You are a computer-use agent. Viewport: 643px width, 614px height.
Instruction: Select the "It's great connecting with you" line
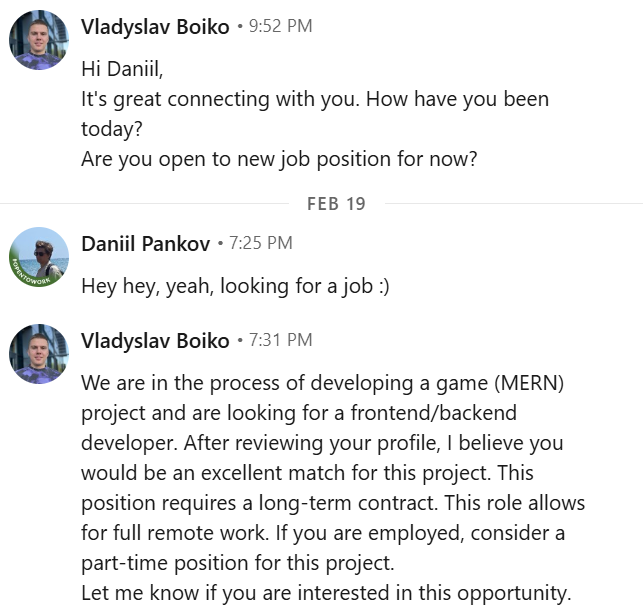point(315,99)
